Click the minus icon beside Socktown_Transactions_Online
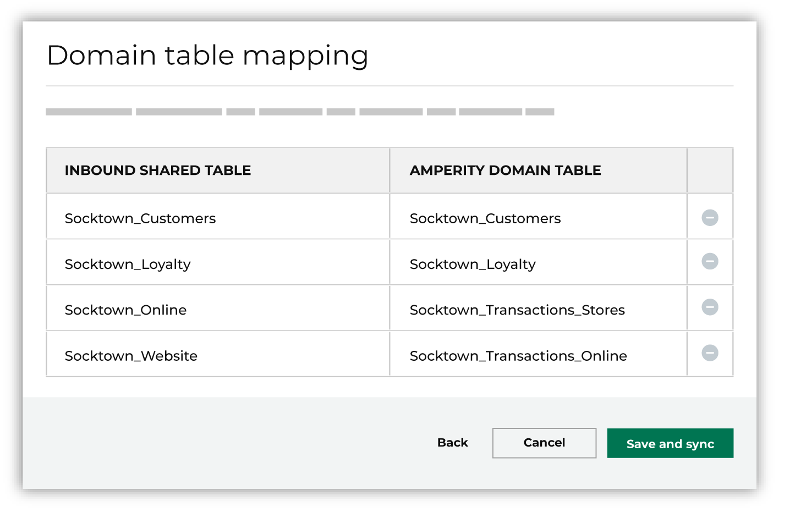The width and height of the screenshot is (812, 512). (x=709, y=354)
